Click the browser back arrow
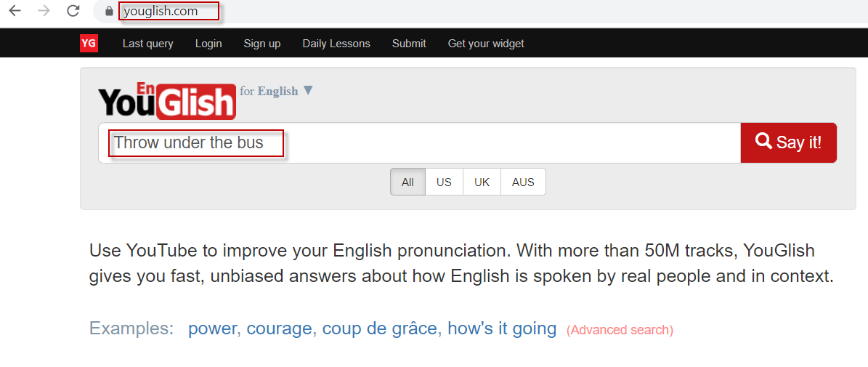 point(15,10)
